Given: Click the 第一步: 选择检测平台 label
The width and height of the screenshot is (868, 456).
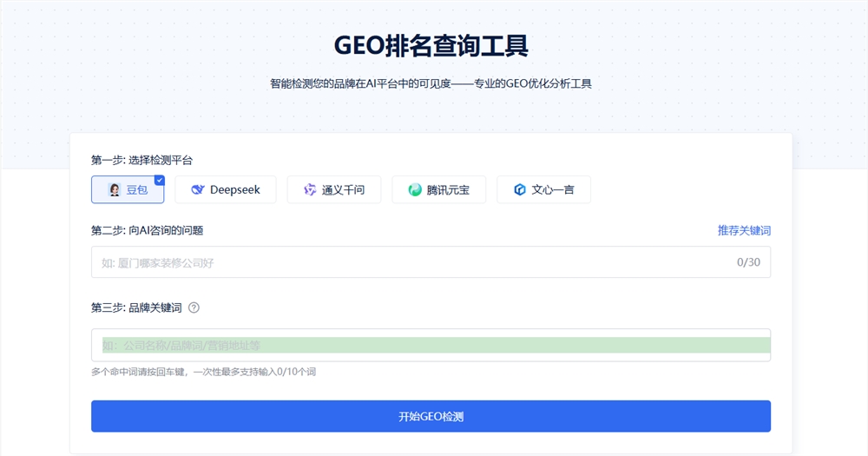Looking at the screenshot, I should point(141,160).
